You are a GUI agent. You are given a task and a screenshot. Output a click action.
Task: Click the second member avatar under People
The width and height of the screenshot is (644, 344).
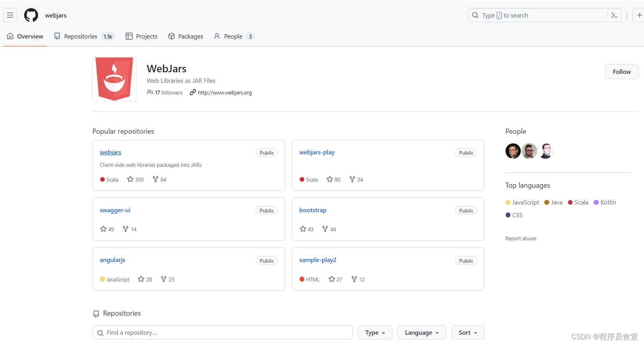coord(529,151)
